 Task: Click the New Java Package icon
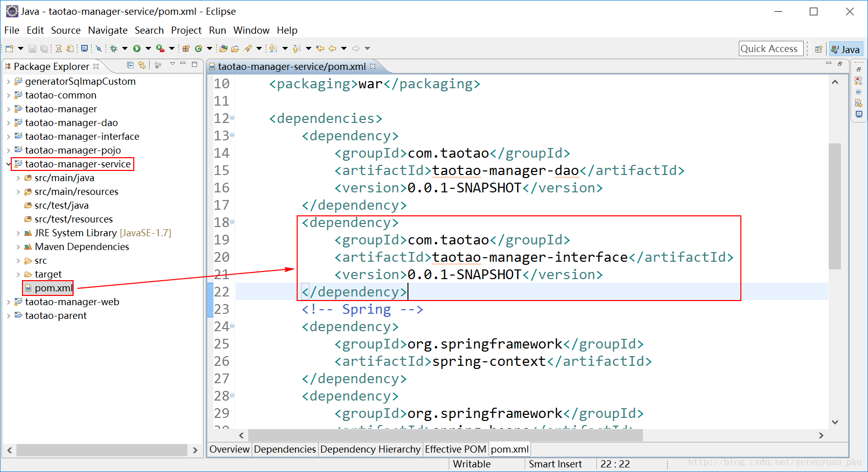[x=186, y=48]
